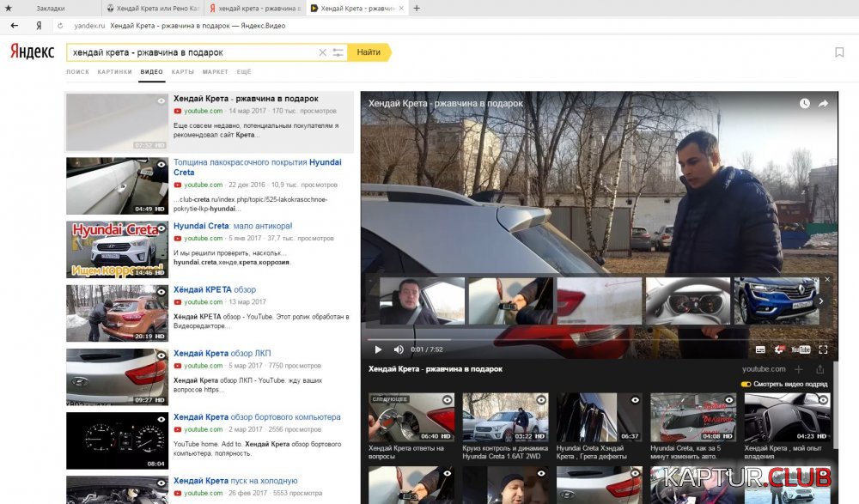
Task: Click eye icon on 'Круиз контроль и динамика' thumbnail
Action: 541,400
